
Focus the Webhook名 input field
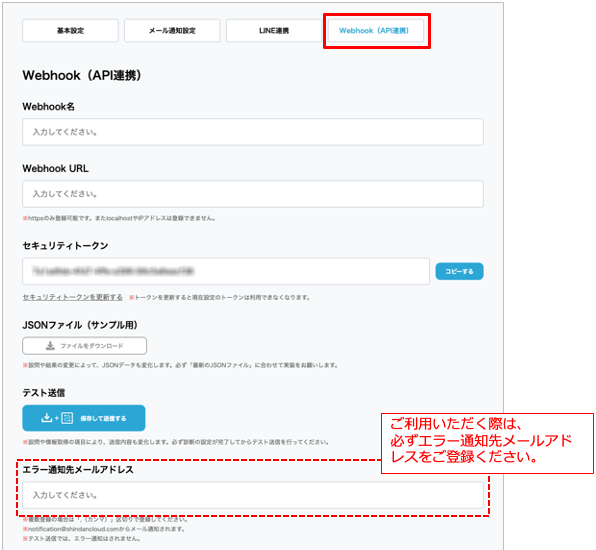pos(253,132)
